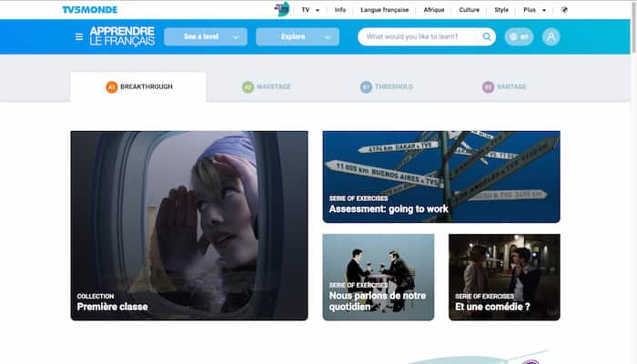Click the Apprendre le Français logo

click(x=122, y=36)
